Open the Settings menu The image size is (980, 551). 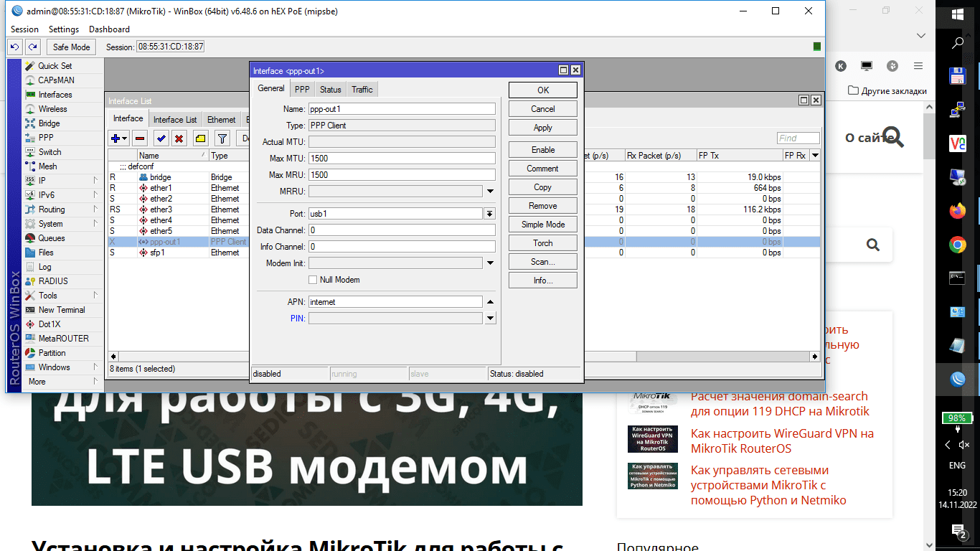pyautogui.click(x=63, y=29)
